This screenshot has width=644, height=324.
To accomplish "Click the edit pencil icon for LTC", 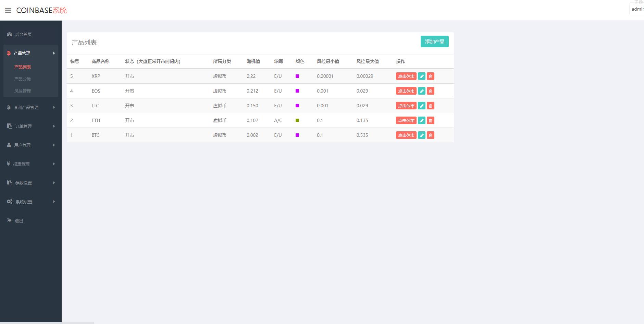I will (x=422, y=106).
